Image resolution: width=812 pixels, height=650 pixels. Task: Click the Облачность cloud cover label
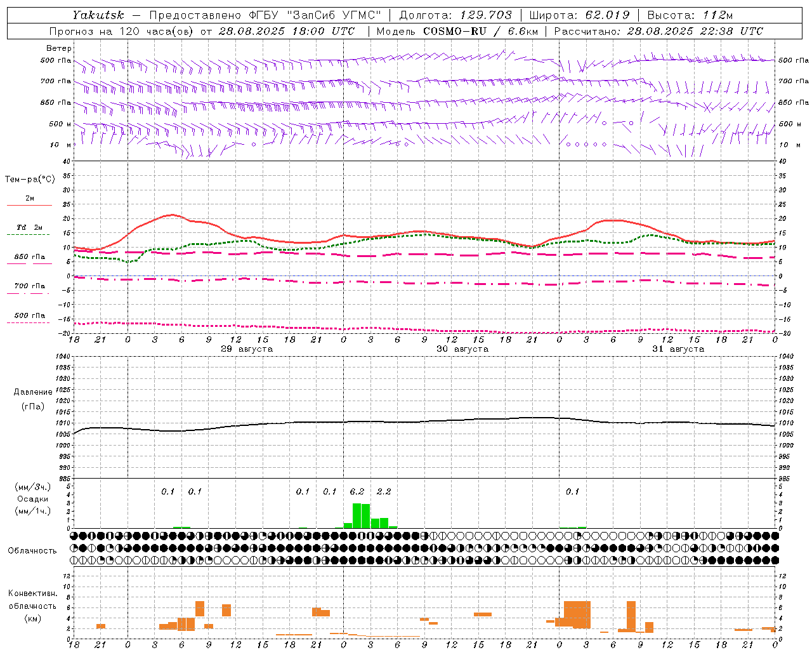click(x=32, y=551)
